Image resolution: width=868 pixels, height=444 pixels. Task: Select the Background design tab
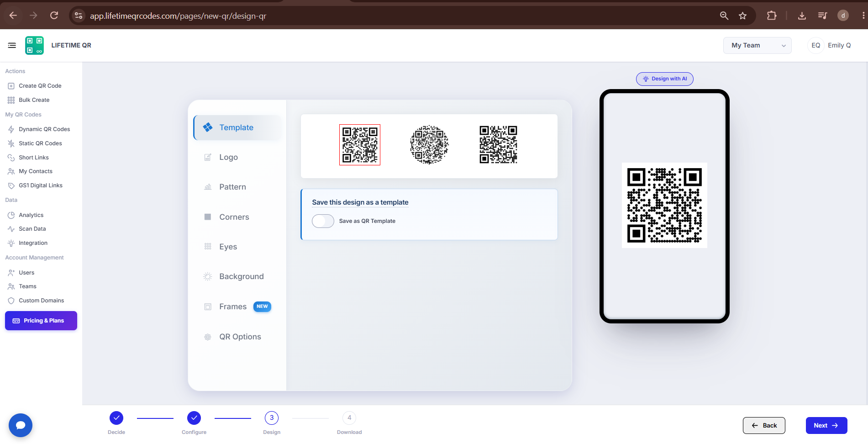(238, 276)
